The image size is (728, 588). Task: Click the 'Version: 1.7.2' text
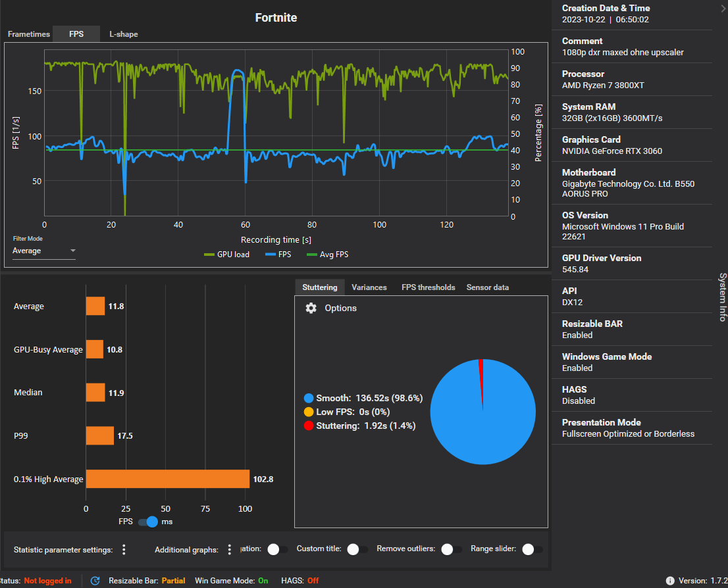click(703, 581)
